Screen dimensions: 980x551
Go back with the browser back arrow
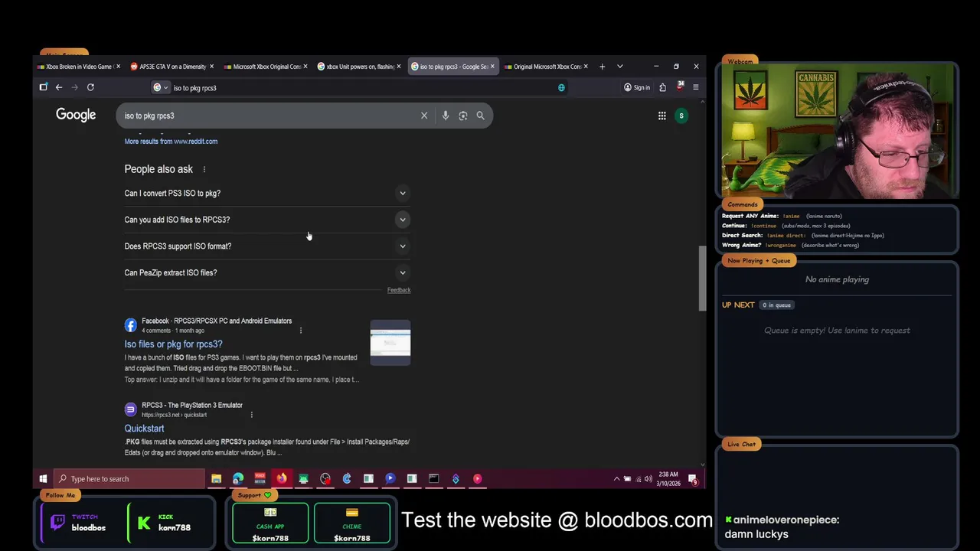coord(59,87)
